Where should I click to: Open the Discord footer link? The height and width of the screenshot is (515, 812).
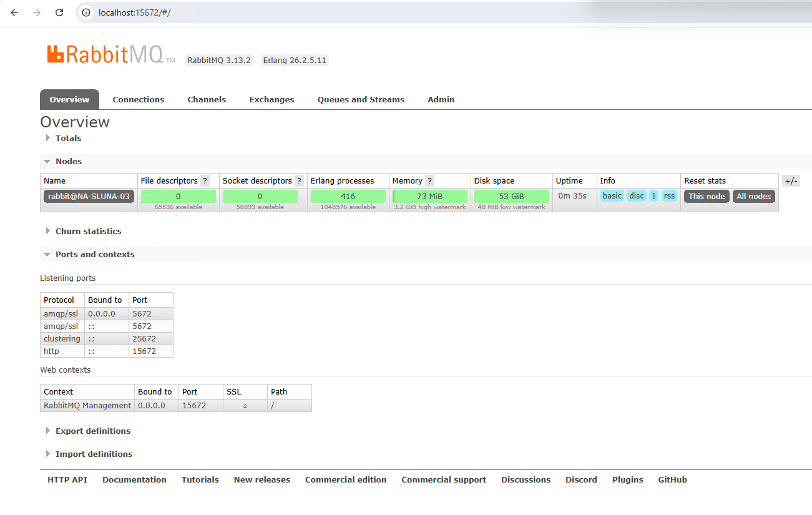pyautogui.click(x=581, y=479)
